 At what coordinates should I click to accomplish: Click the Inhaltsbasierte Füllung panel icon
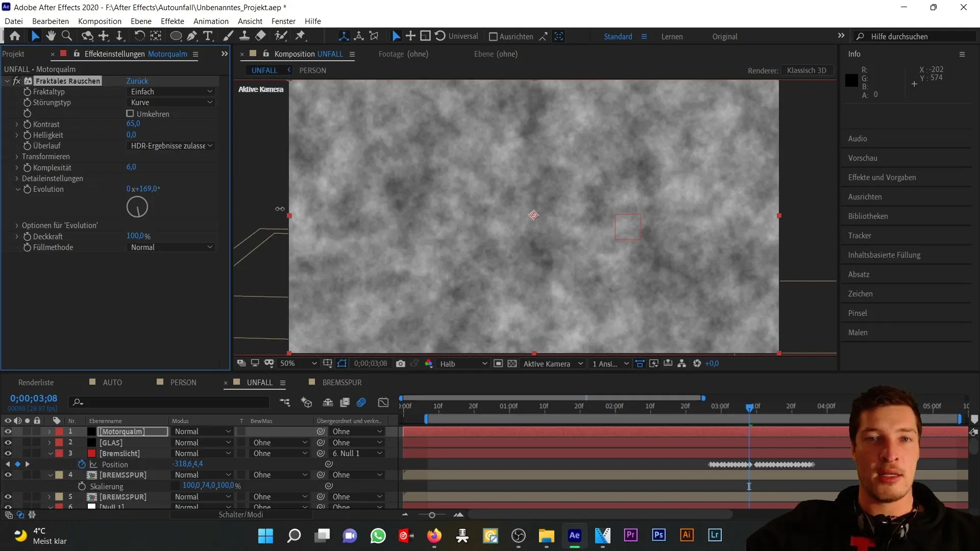[x=885, y=254]
